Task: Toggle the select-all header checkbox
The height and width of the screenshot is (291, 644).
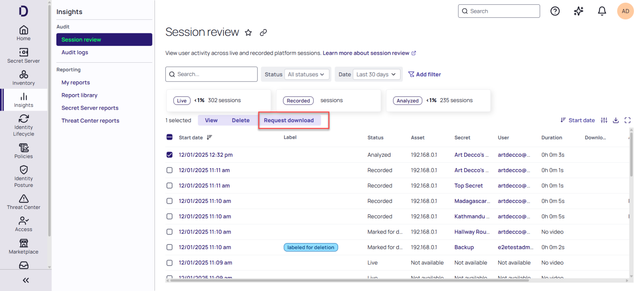Action: tap(169, 137)
